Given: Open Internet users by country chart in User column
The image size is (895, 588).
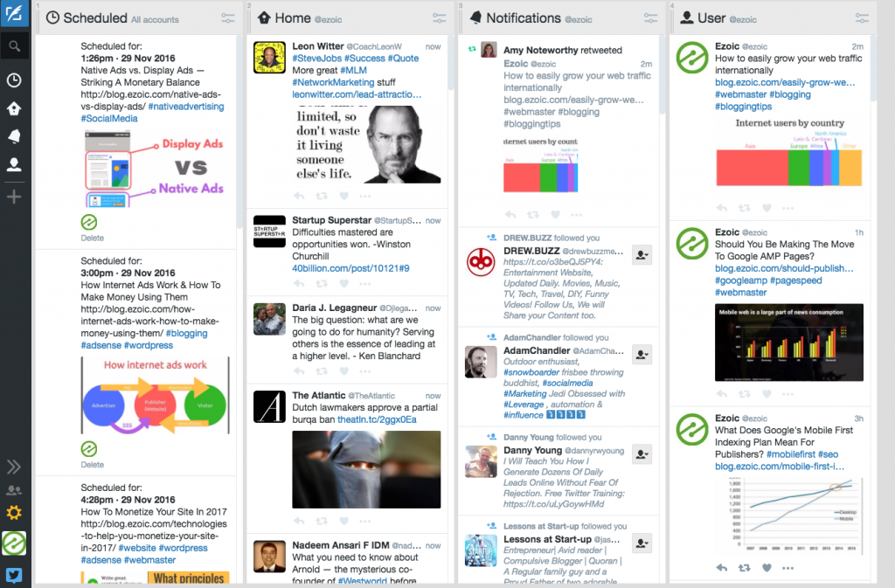Looking at the screenshot, I should tap(789, 152).
